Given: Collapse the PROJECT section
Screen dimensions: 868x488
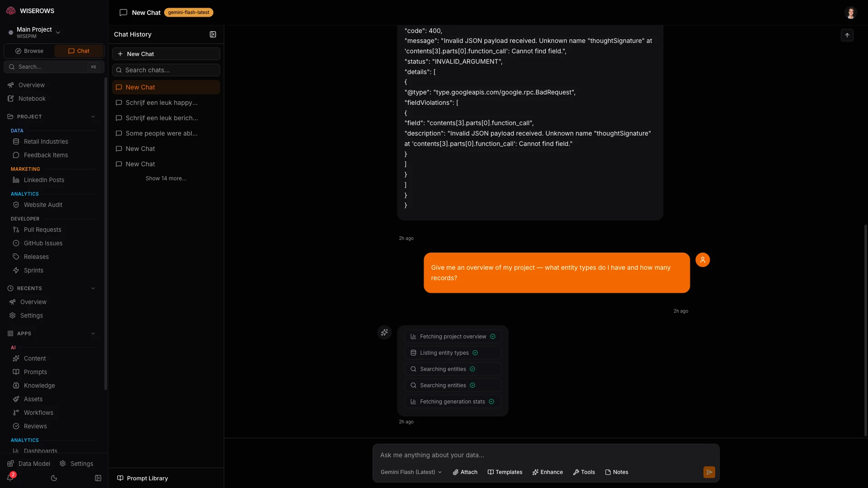Looking at the screenshot, I should tap(93, 117).
